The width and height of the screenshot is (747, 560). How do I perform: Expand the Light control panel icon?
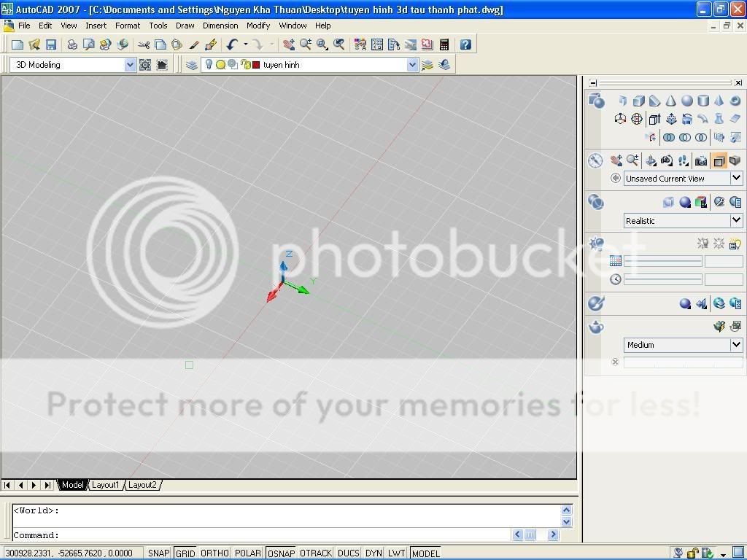(x=596, y=244)
